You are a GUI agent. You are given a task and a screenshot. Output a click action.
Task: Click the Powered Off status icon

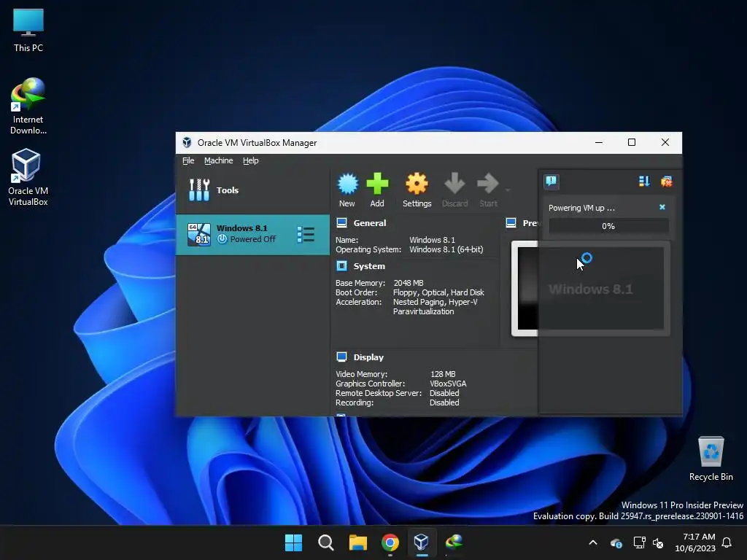(x=222, y=239)
